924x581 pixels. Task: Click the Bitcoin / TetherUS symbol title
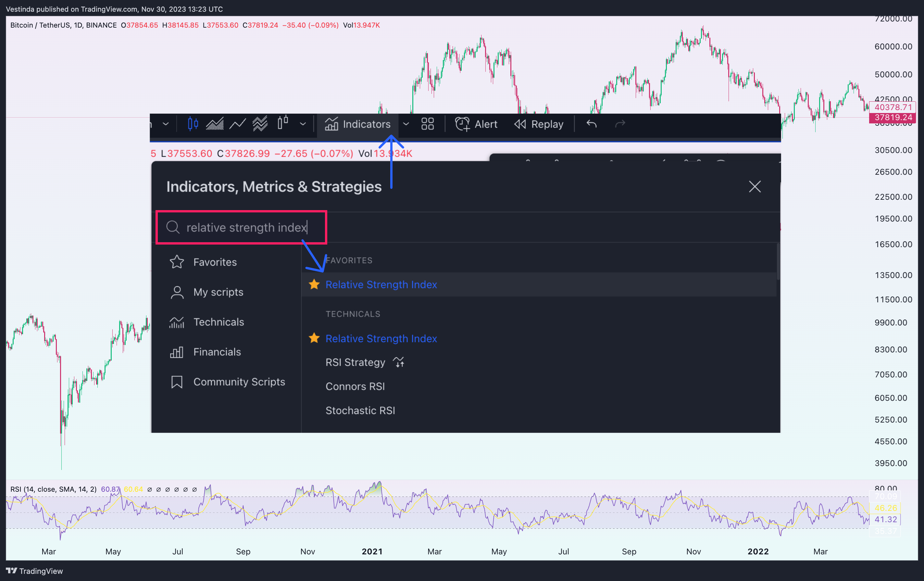(x=63, y=25)
